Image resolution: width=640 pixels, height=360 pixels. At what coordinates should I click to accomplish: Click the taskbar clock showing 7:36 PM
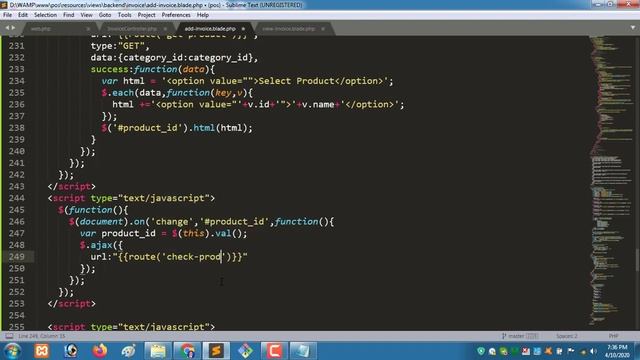point(617,351)
